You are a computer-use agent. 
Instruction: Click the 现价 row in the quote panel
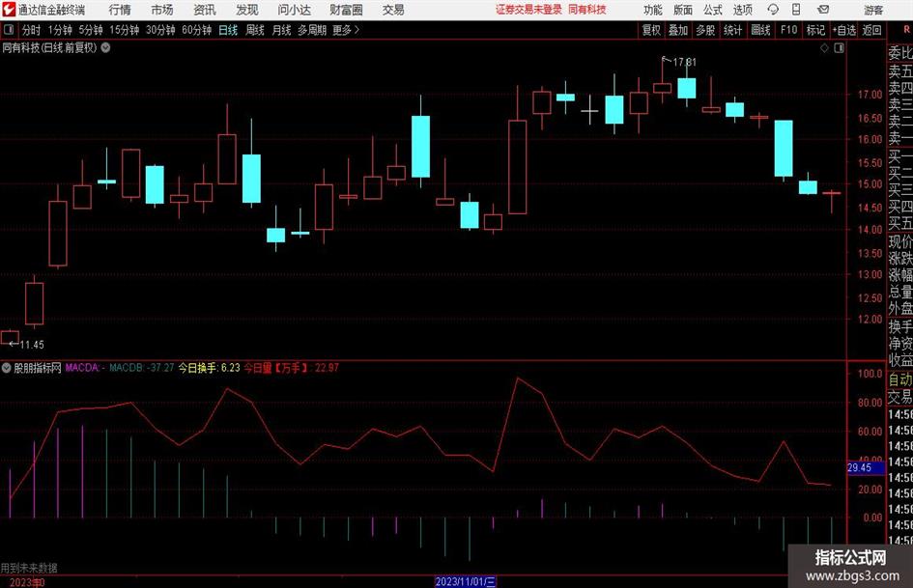click(x=900, y=241)
